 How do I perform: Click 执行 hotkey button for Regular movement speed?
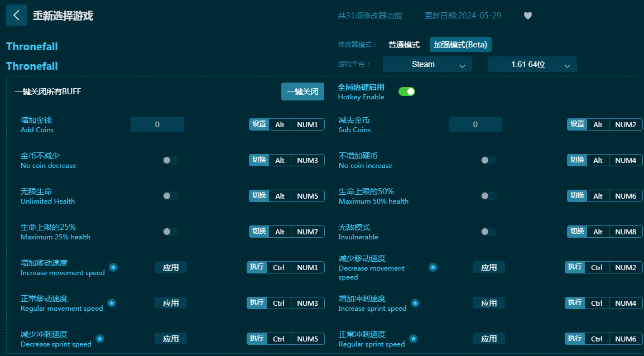tap(257, 303)
